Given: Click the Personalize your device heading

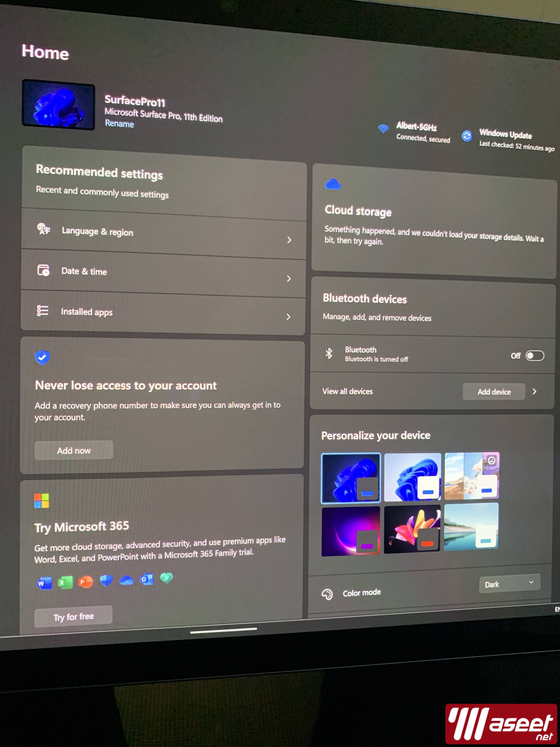Looking at the screenshot, I should 376,435.
